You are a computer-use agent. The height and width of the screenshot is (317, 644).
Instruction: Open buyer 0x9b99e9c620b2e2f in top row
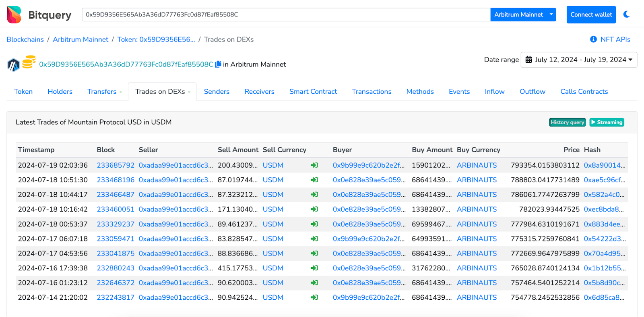369,165
